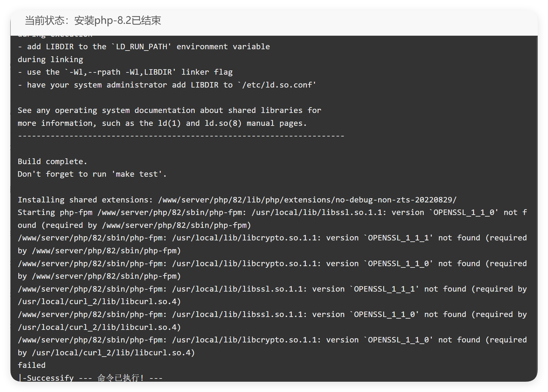Click the last "by /usr/local/curl_2/lib/libcurl.so.4)" line
The height and width of the screenshot is (392, 548).
coord(106,353)
